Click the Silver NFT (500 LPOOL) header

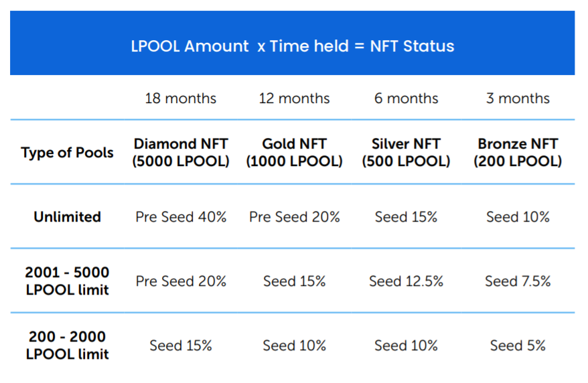pyautogui.click(x=406, y=153)
